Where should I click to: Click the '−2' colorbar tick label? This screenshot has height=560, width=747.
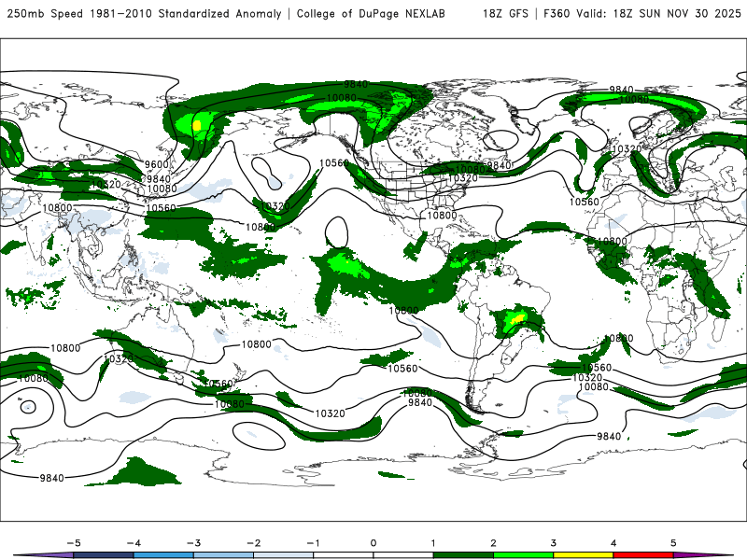click(253, 543)
